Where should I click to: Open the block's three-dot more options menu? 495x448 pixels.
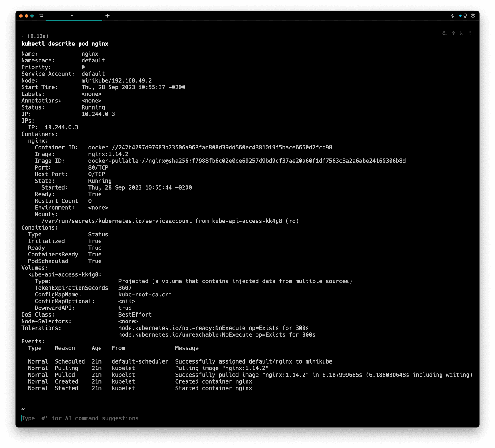click(x=470, y=33)
